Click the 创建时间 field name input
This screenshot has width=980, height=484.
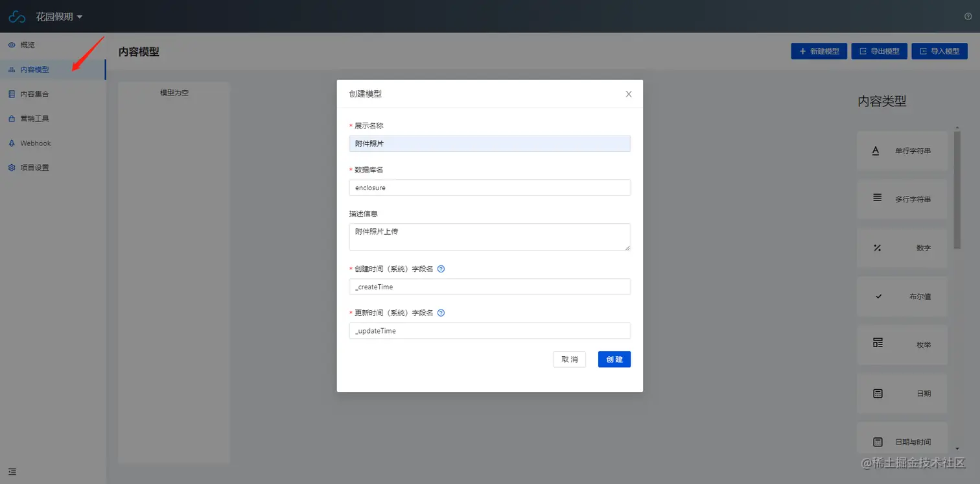click(489, 287)
